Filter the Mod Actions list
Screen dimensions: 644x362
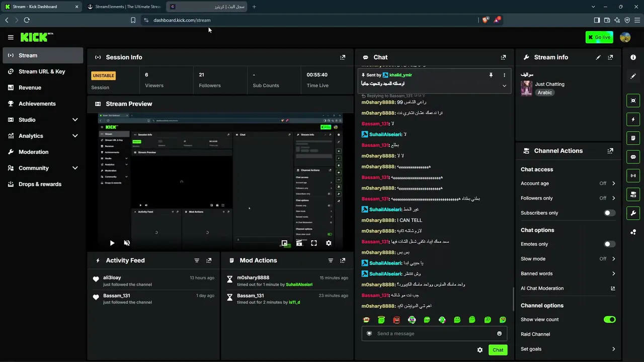331,260
